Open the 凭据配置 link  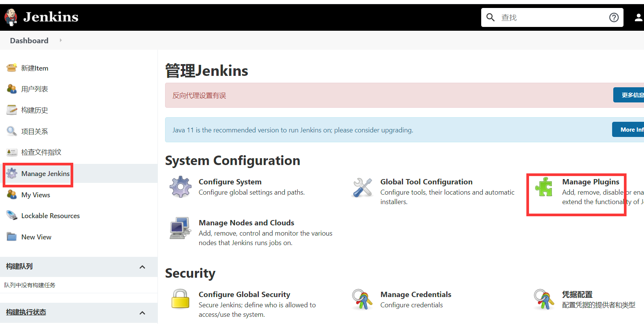tap(577, 294)
